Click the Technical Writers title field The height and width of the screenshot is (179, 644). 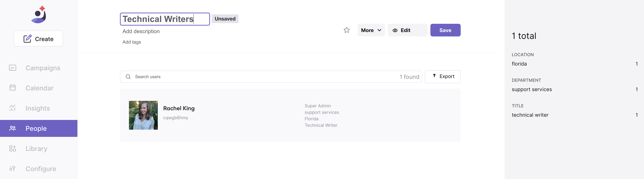165,19
